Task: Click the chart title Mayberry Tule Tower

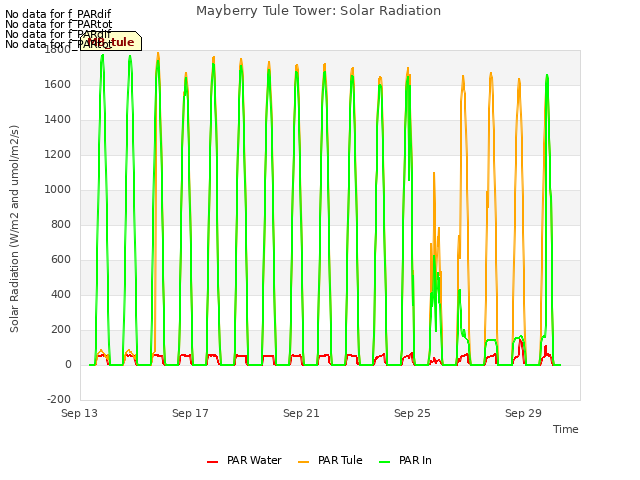Action: click(x=318, y=11)
